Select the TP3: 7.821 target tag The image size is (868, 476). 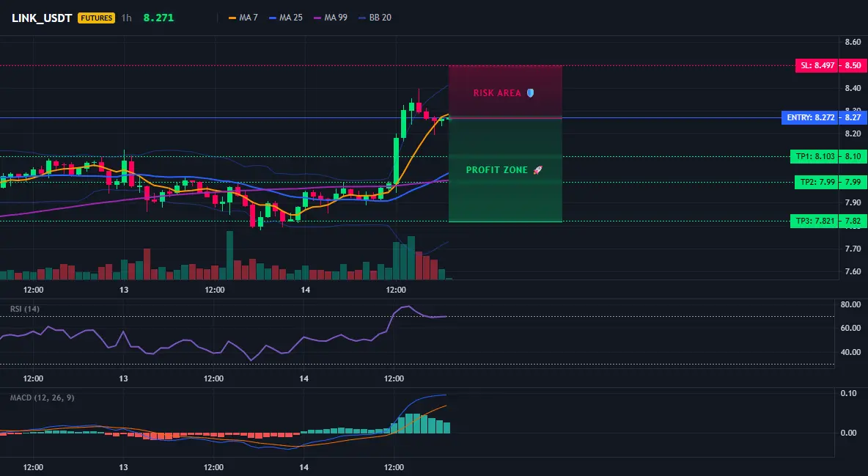pyautogui.click(x=815, y=221)
